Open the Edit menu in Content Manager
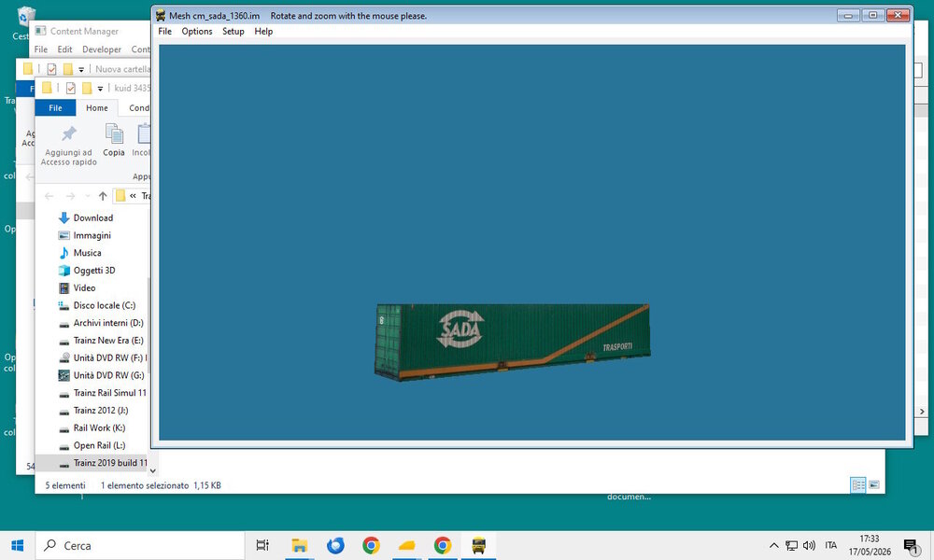The image size is (934, 560). 64,49
